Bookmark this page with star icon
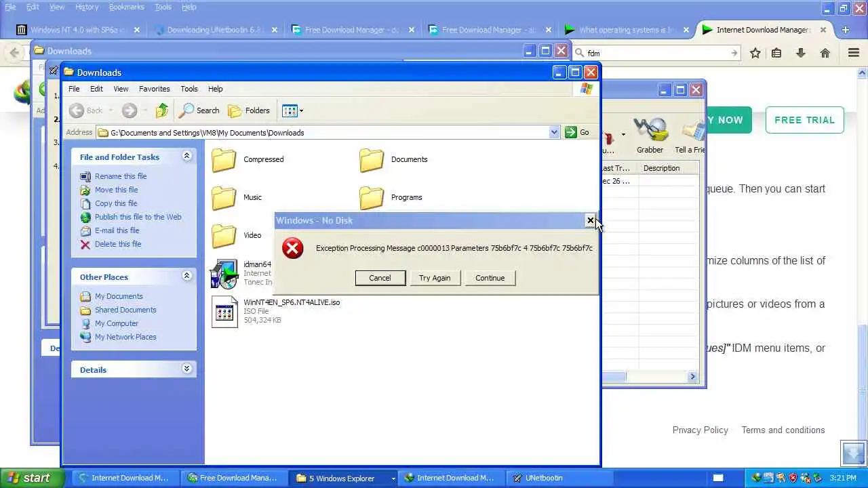868x488 pixels. click(755, 53)
